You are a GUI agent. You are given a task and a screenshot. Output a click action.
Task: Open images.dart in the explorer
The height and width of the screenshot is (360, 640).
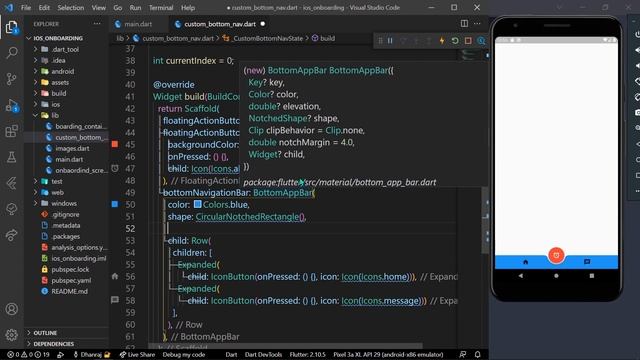click(x=72, y=148)
